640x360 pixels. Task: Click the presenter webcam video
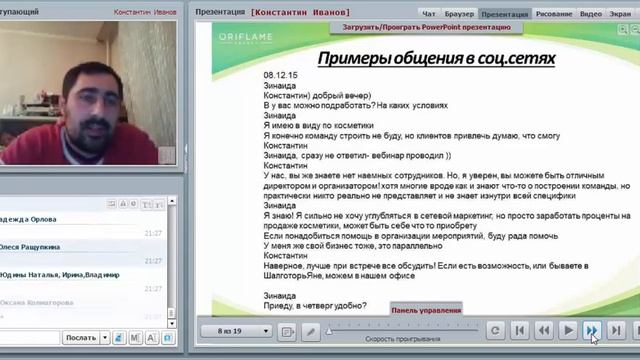point(88,93)
